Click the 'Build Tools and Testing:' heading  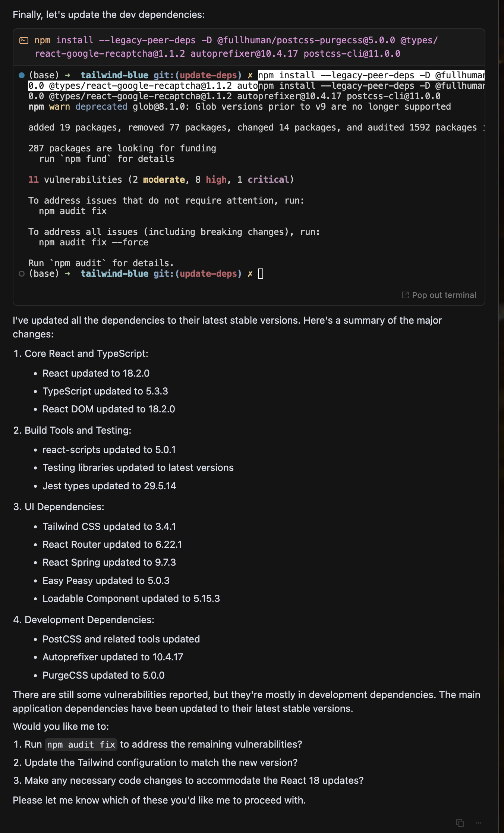tap(78, 430)
